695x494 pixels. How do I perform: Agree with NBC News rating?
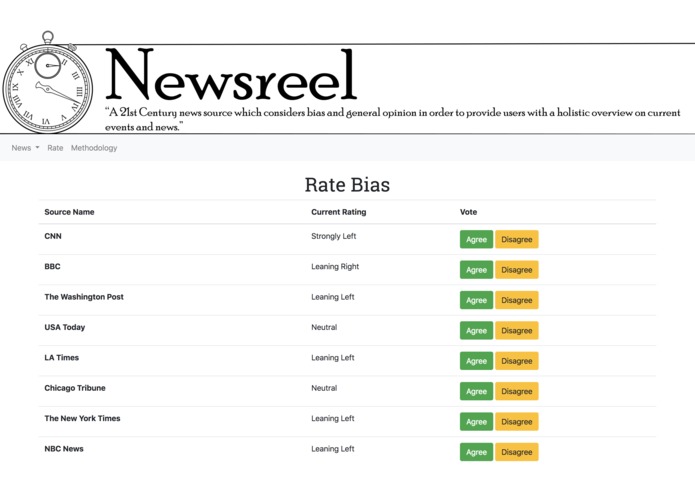coord(476,452)
